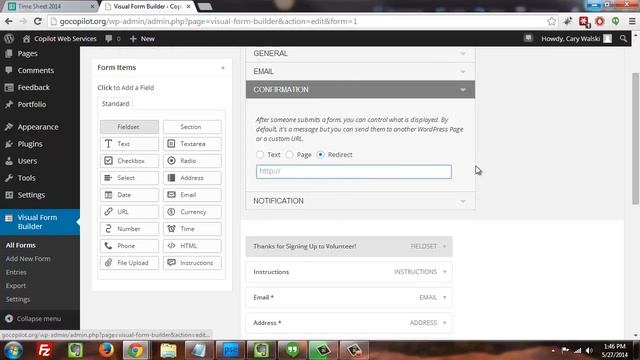
Task: Add a Currency field
Action: pos(192,212)
